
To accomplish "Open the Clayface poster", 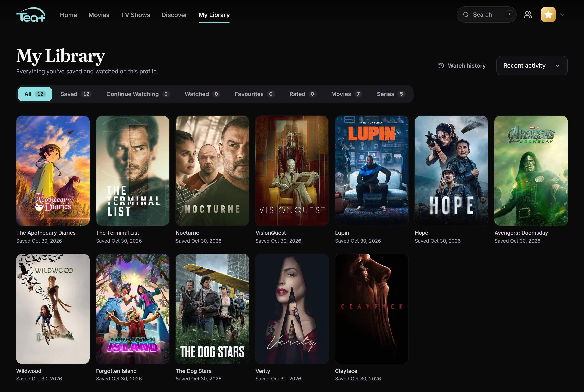I will [x=371, y=309].
